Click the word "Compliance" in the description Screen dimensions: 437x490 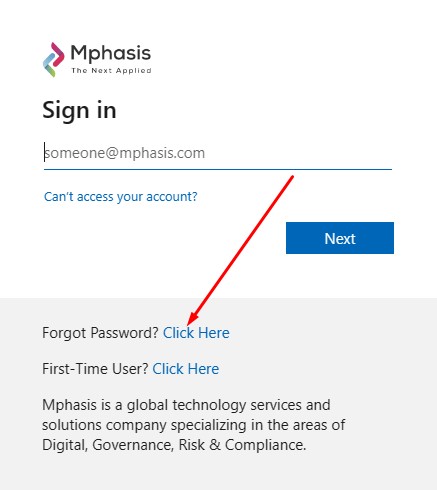[x=265, y=445]
